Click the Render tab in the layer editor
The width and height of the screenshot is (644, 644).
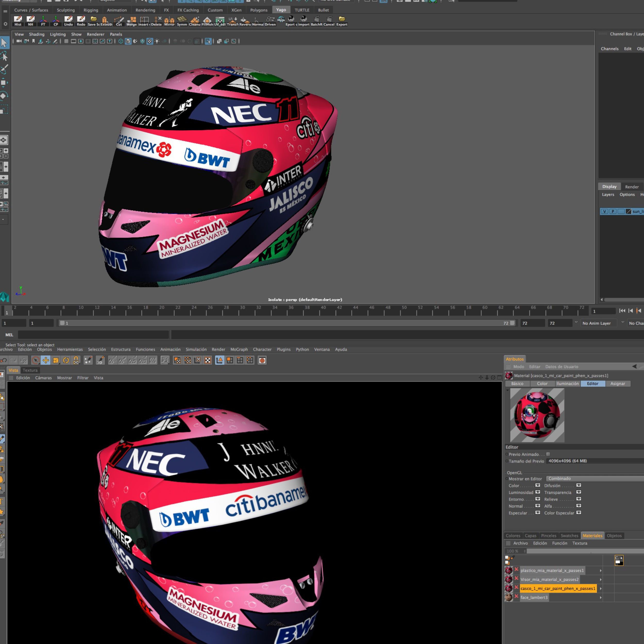click(x=632, y=187)
